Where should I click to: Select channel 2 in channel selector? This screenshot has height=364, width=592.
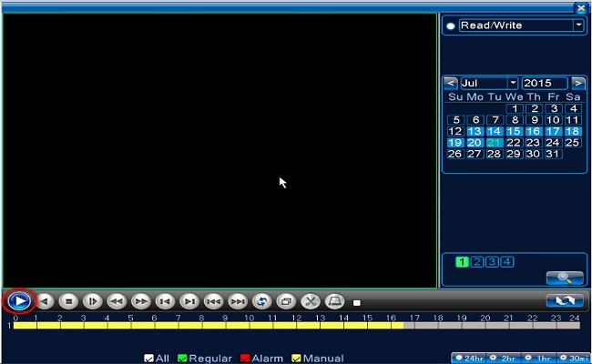point(476,262)
